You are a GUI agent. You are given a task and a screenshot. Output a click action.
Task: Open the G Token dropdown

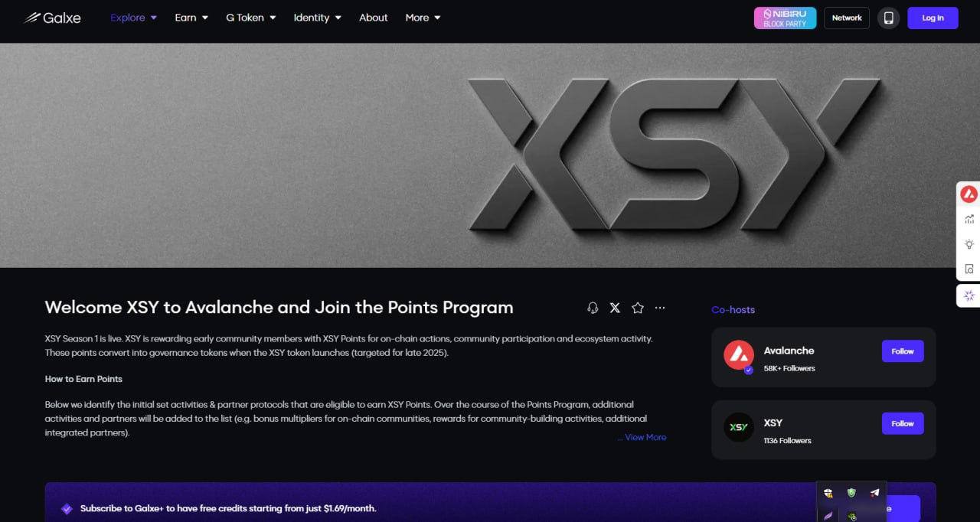251,18
